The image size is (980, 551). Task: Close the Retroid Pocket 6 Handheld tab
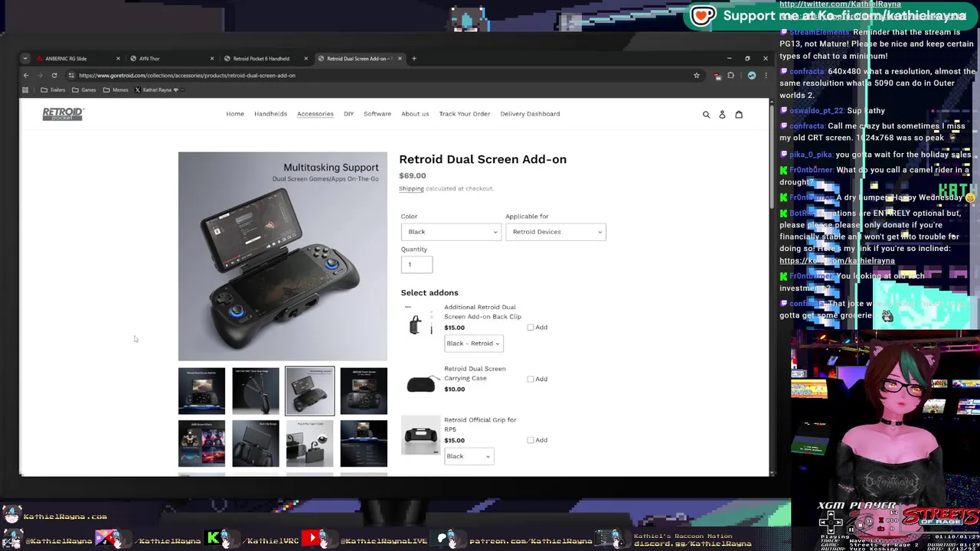[x=305, y=58]
